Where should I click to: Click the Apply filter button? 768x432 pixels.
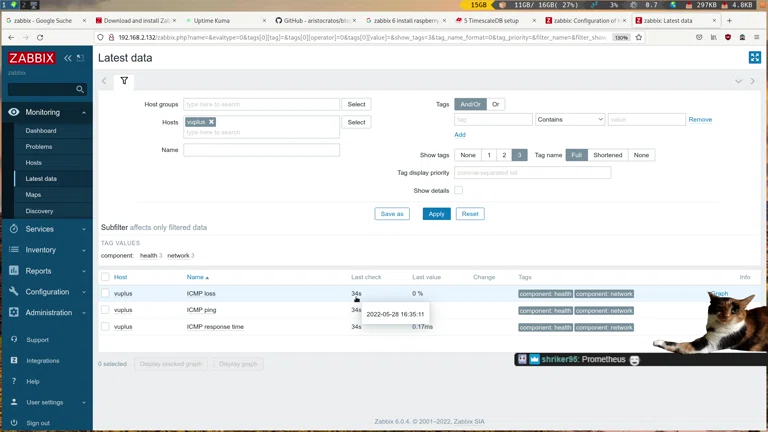point(436,214)
